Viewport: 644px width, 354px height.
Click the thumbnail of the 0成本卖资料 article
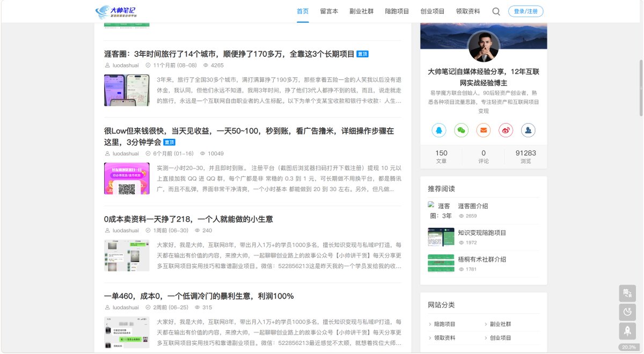127,255
